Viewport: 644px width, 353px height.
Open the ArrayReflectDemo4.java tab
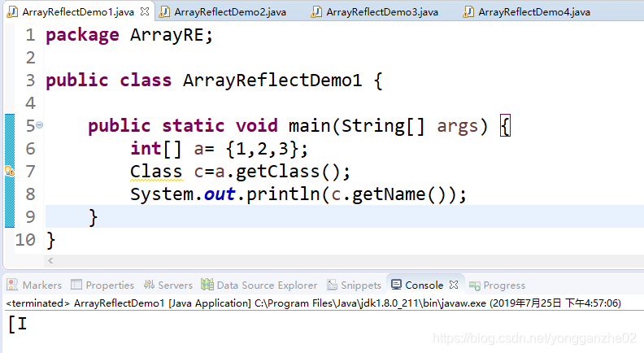(x=534, y=12)
